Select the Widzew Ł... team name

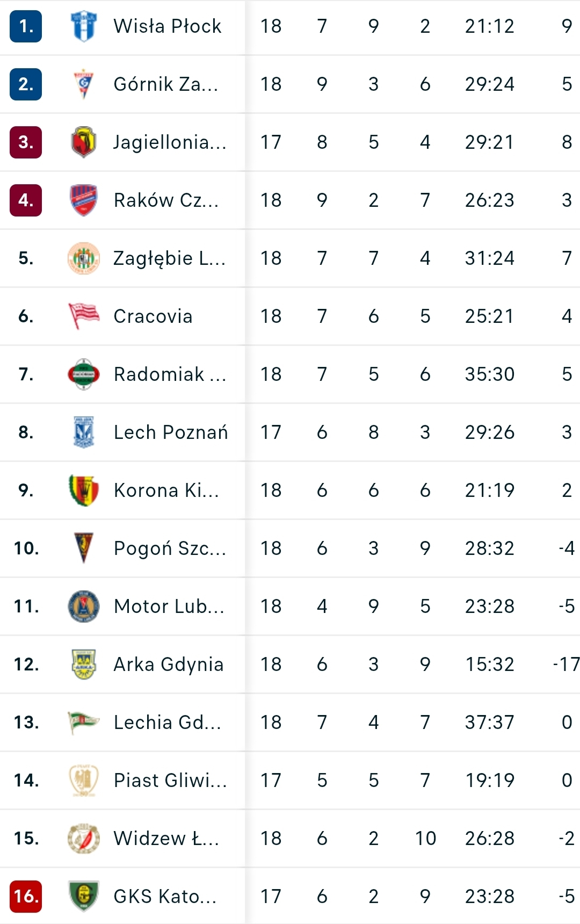pyautogui.click(x=166, y=839)
